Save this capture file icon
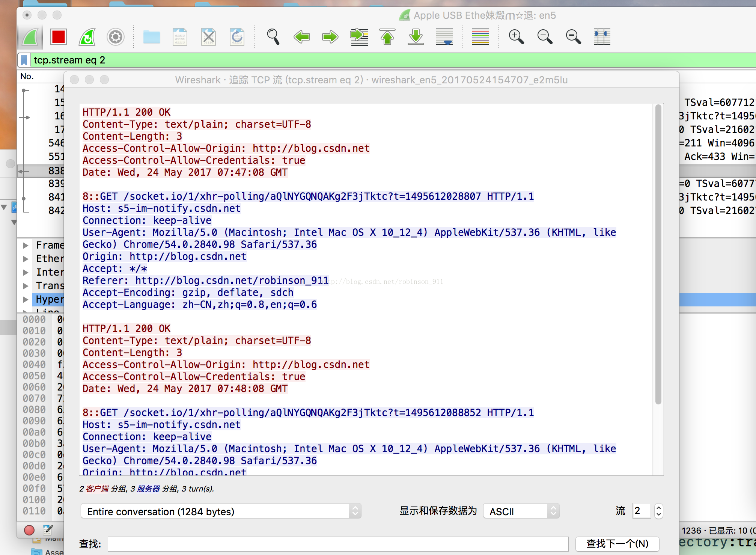756x555 pixels. (x=180, y=37)
